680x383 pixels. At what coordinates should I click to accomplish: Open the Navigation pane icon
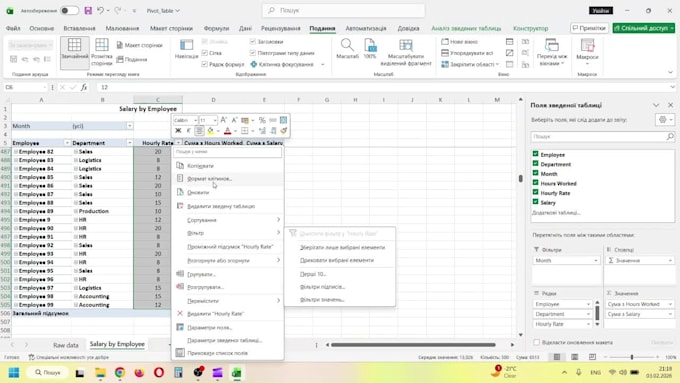186,45
